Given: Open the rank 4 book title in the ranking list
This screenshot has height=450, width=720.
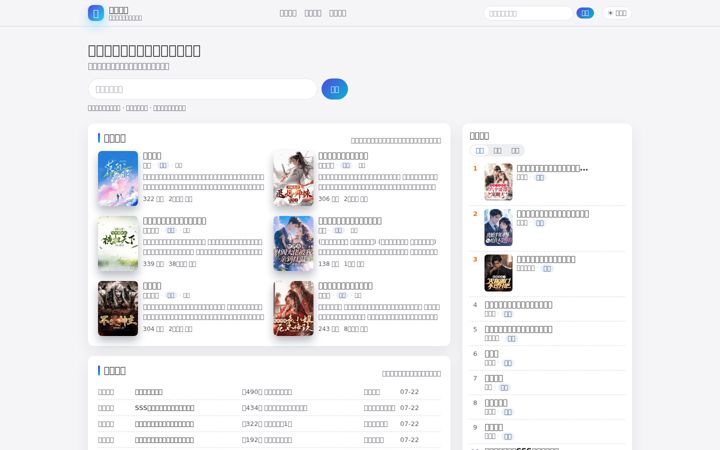Looking at the screenshot, I should 518,305.
